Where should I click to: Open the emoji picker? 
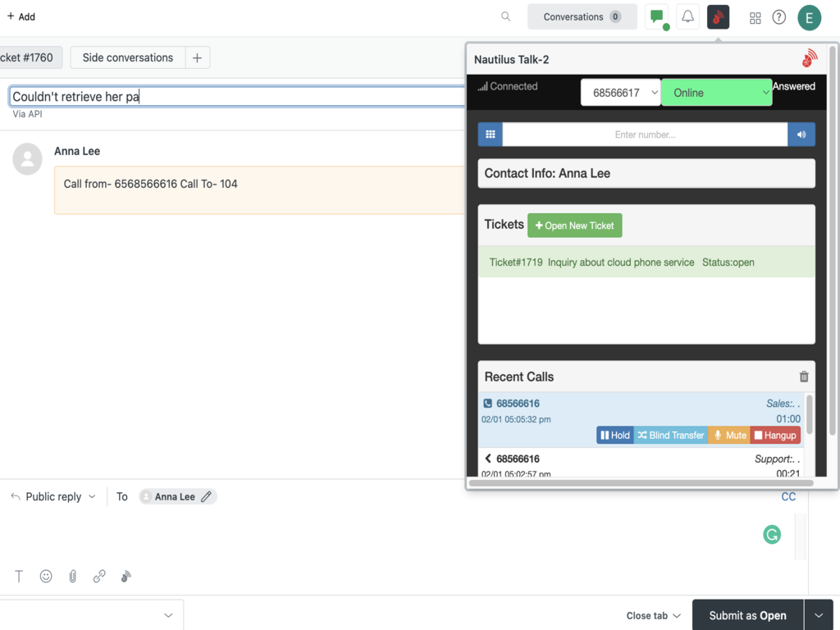(46, 577)
